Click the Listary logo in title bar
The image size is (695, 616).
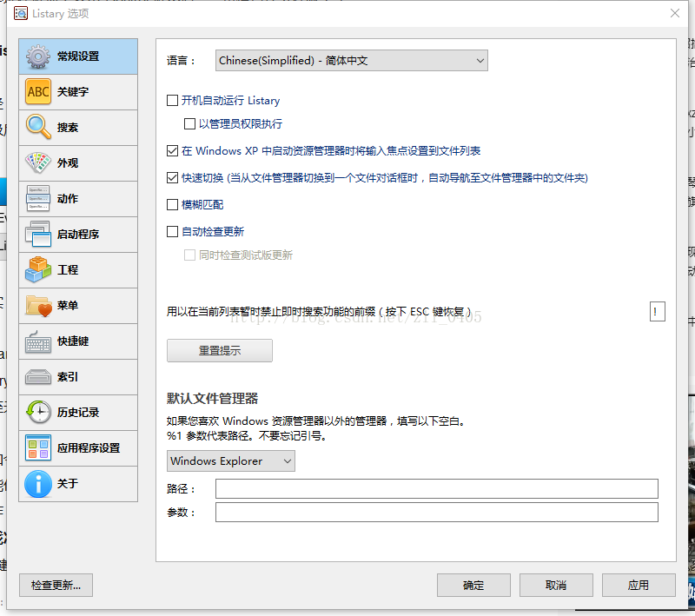pyautogui.click(x=20, y=13)
